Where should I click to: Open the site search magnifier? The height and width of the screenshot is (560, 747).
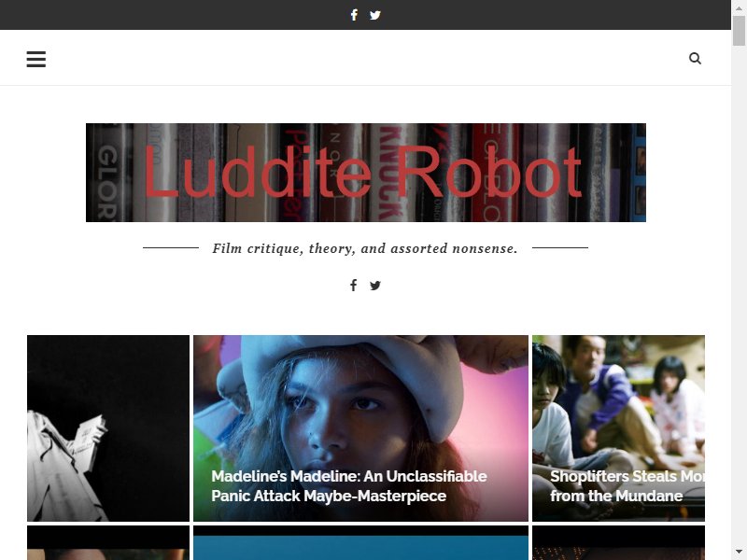[695, 58]
